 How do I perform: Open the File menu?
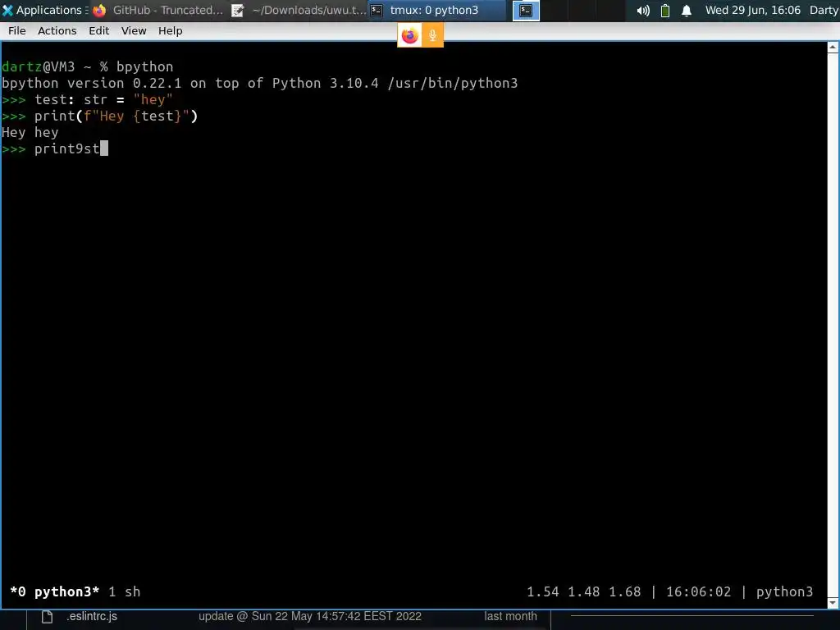click(x=16, y=31)
